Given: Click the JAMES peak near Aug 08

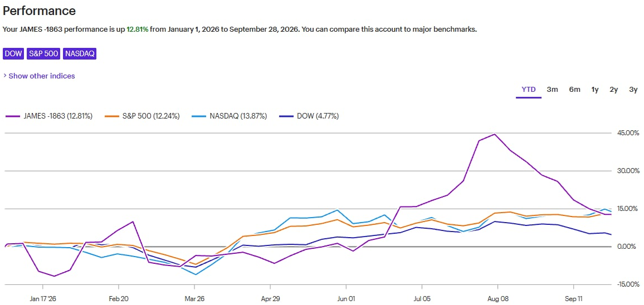Looking at the screenshot, I should [495, 134].
